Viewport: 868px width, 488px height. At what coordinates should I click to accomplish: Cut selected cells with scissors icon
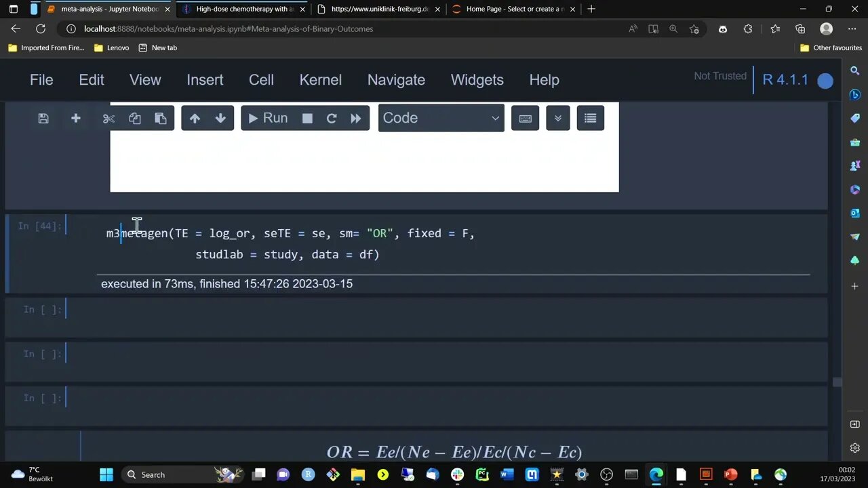tap(108, 118)
